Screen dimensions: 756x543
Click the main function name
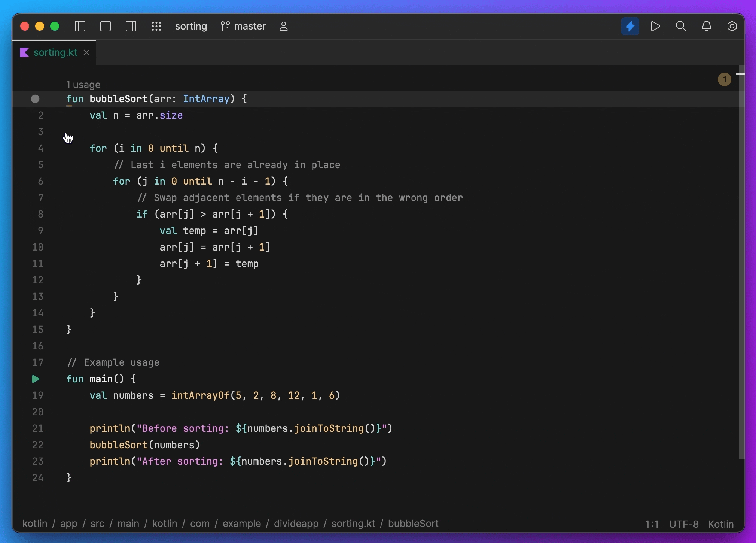tap(101, 379)
